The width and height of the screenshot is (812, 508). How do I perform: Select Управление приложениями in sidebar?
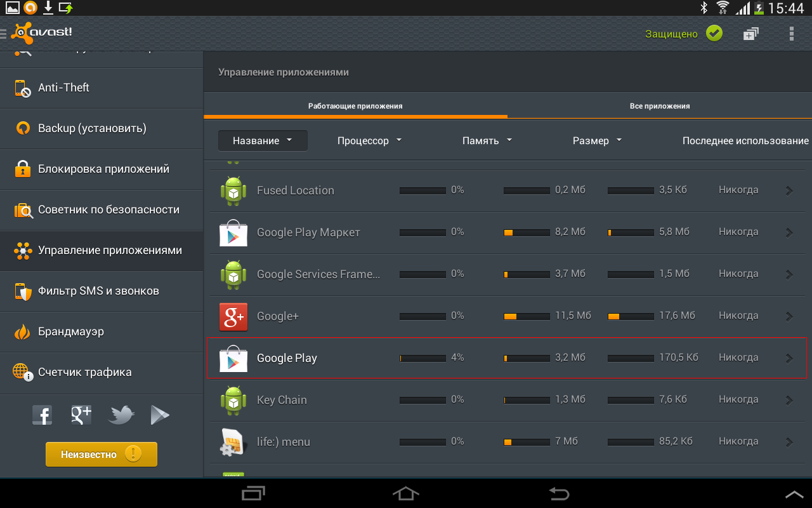pos(101,250)
